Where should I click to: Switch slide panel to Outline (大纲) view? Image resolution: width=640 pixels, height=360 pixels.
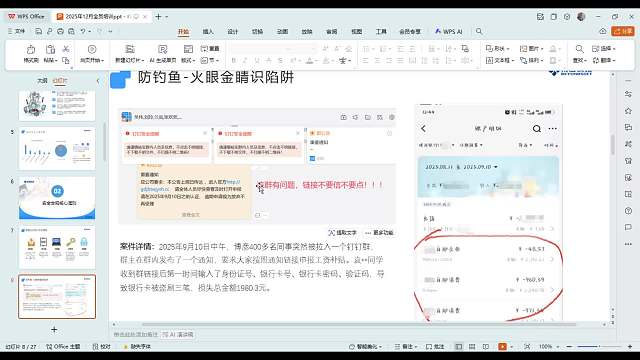point(42,80)
